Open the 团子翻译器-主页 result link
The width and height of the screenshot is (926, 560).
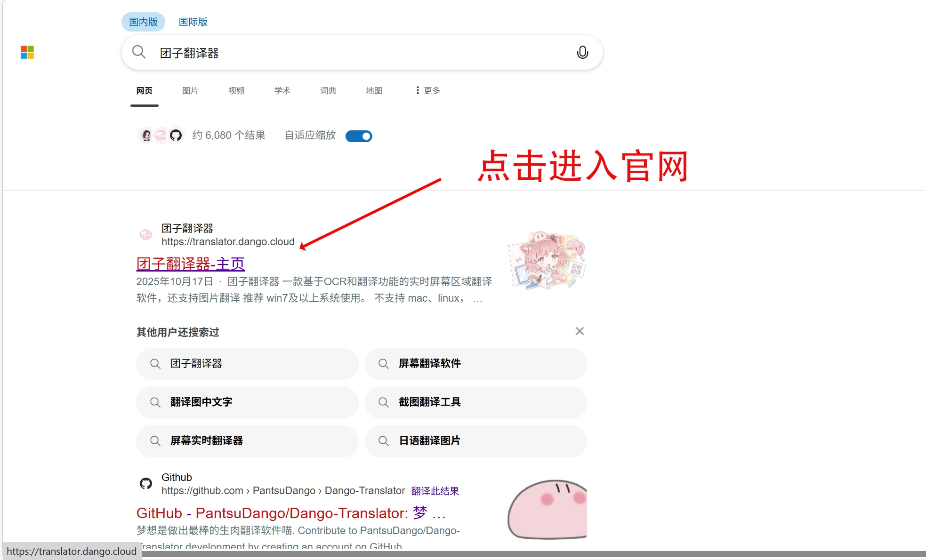click(x=191, y=264)
